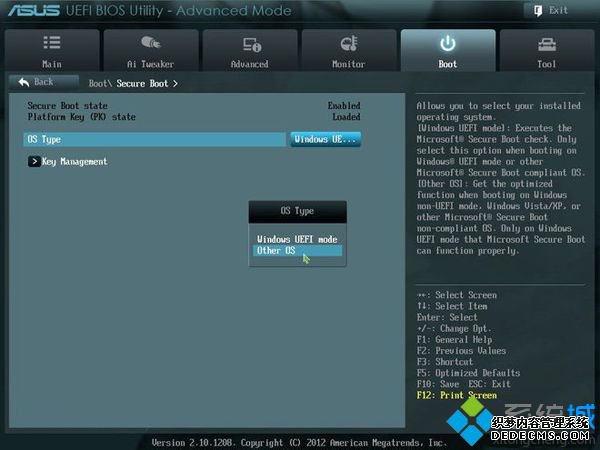Click the Back arrow icon
The image size is (600, 450).
[24, 82]
